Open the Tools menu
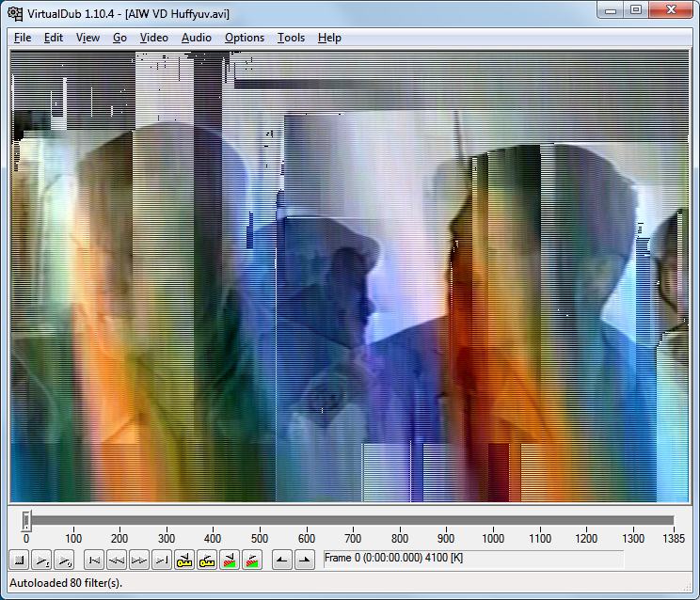The height and width of the screenshot is (600, 700). point(291,38)
